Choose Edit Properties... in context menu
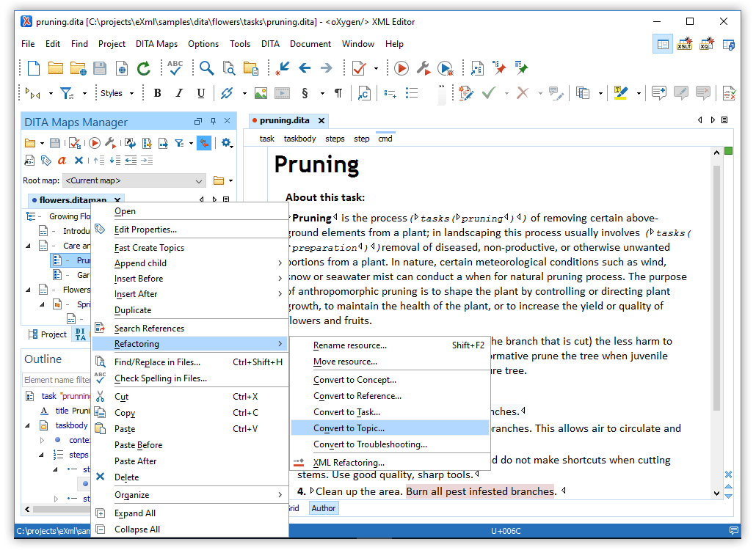This screenshot has width=756, height=550. (190, 230)
